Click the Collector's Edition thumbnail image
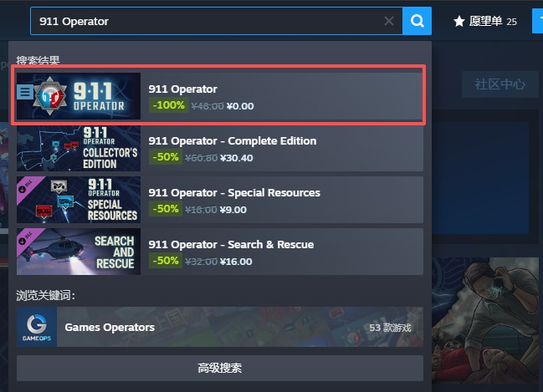 pyautogui.click(x=79, y=148)
